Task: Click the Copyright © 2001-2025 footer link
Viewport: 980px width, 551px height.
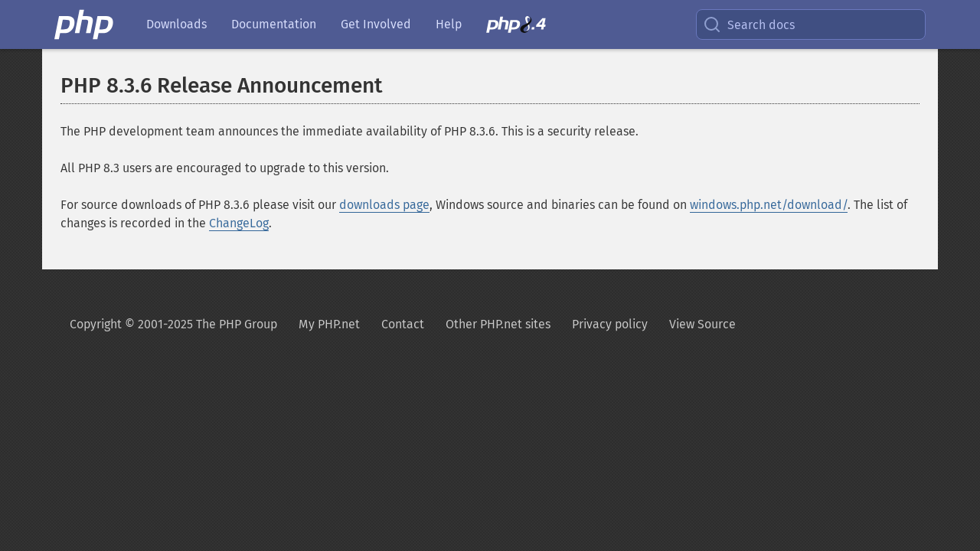Action: point(173,324)
